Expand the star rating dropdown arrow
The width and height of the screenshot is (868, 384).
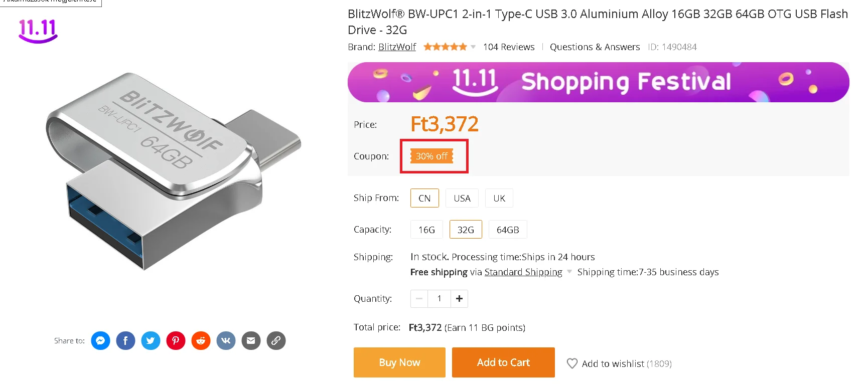473,47
